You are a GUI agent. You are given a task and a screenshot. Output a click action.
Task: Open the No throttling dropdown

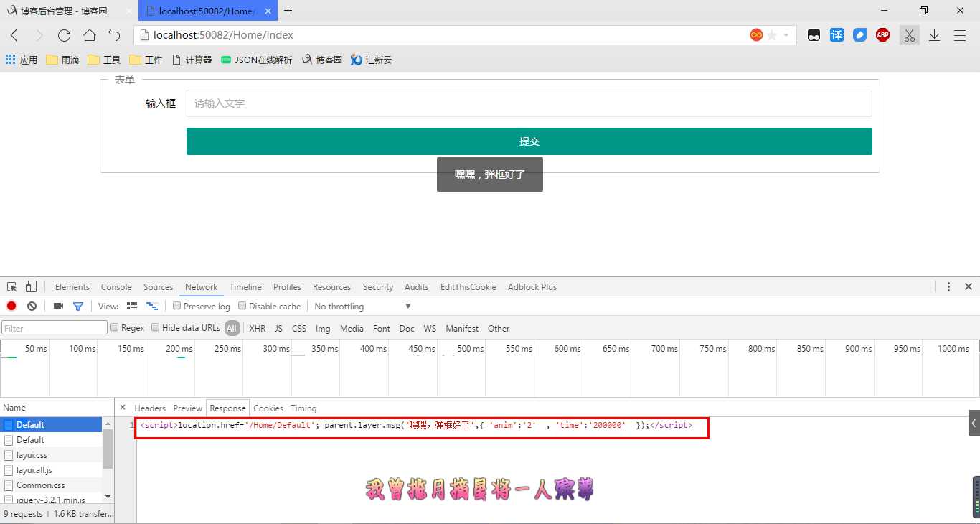click(x=363, y=307)
